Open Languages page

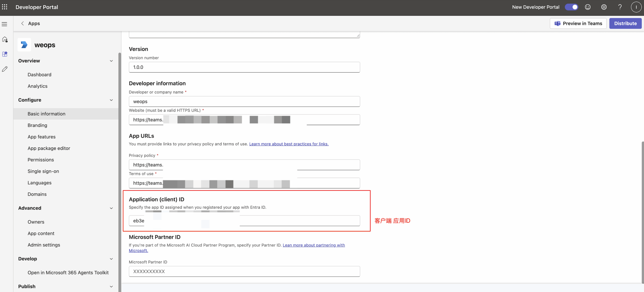[39, 183]
